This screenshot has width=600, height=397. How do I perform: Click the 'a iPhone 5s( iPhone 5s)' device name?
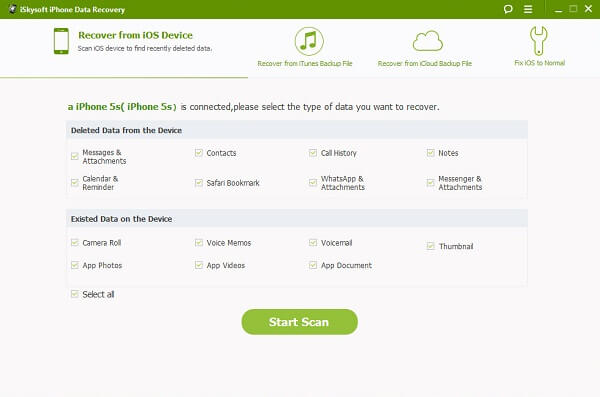tap(122, 106)
